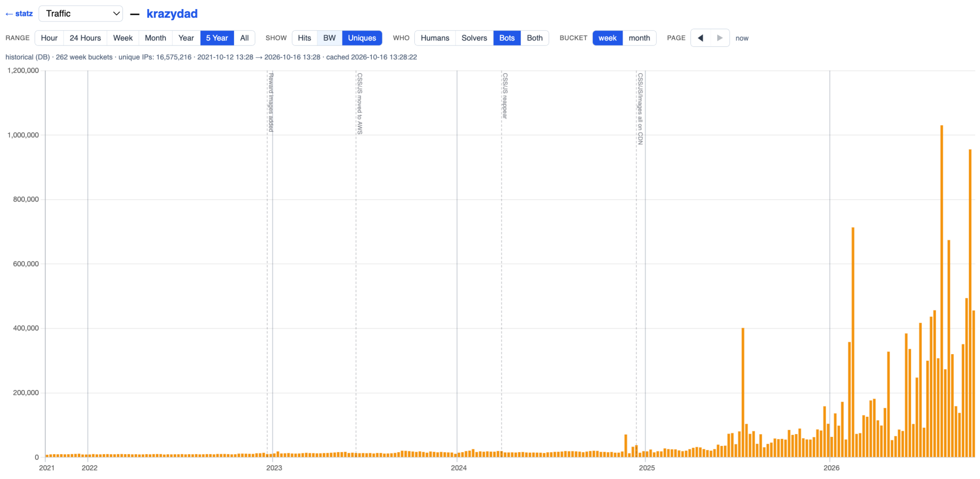Choose the Year range
The height and width of the screenshot is (479, 980).
click(x=186, y=38)
